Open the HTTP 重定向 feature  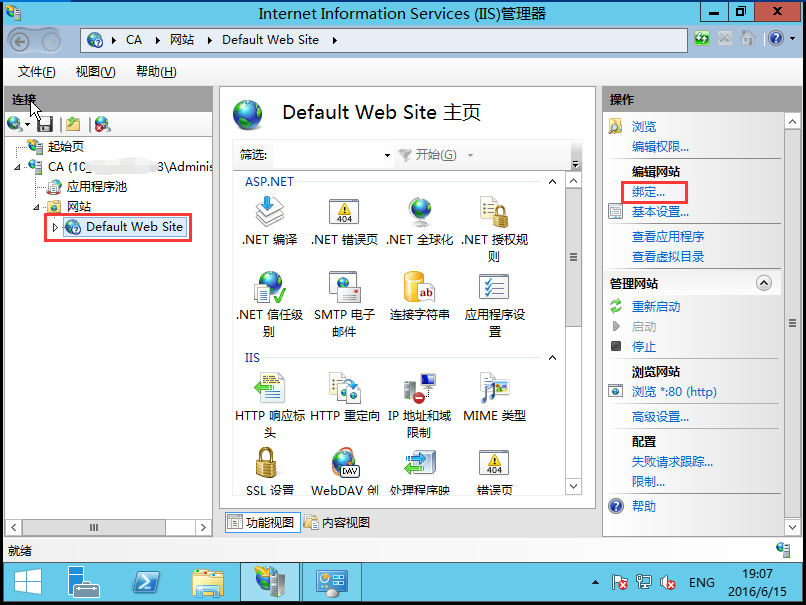click(344, 389)
